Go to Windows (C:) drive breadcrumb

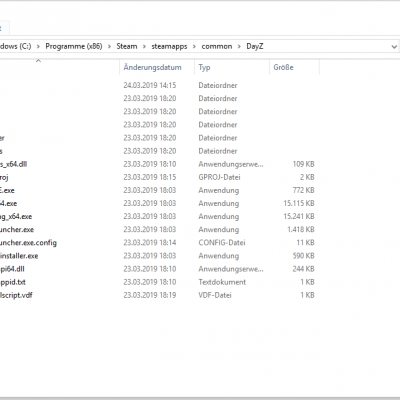pyautogui.click(x=15, y=46)
